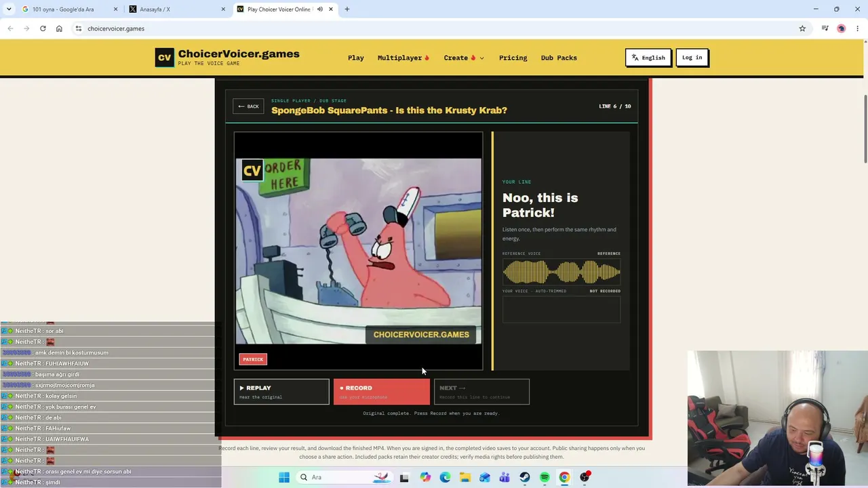
Task: Launch Copilot from the taskbar
Action: point(425,477)
